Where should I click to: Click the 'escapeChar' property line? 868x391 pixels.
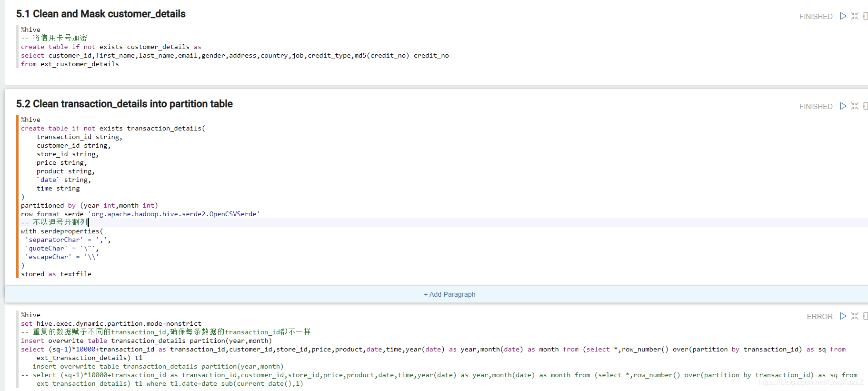(x=62, y=257)
